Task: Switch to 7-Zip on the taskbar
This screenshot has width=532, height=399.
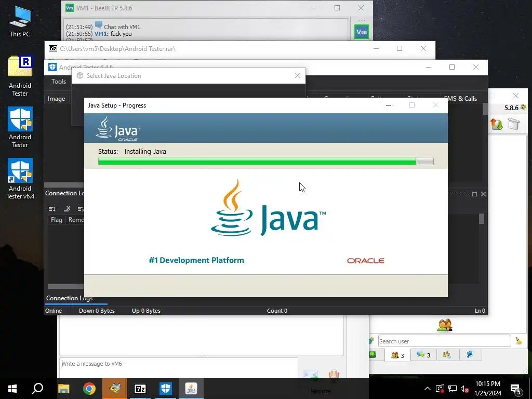Action: [140, 389]
